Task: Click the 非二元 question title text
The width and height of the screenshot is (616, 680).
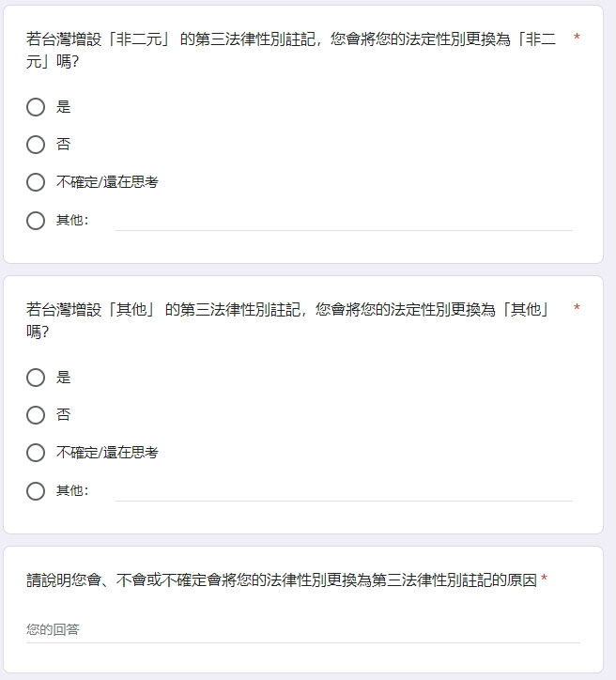Action: [290, 51]
